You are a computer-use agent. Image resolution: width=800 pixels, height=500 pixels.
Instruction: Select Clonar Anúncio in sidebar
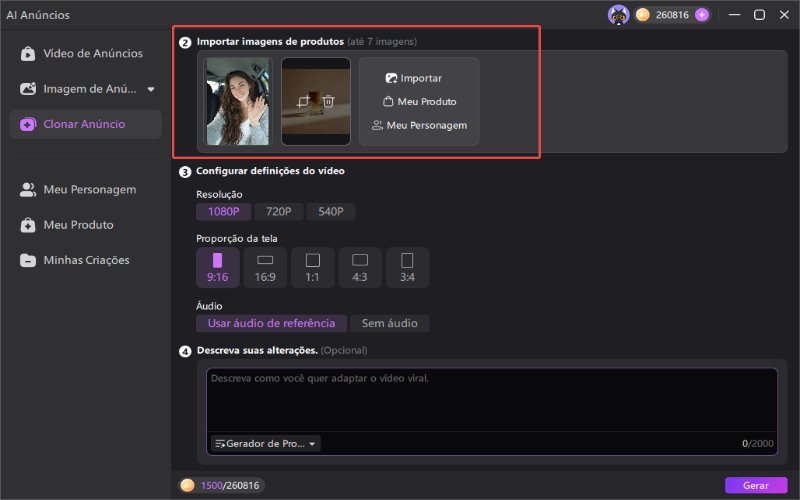(85, 124)
